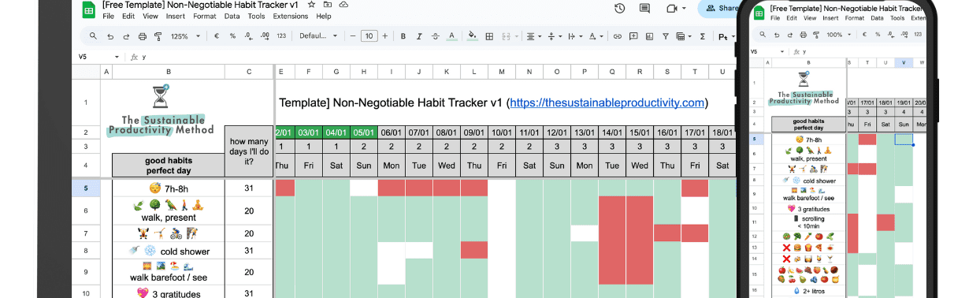Click the search menus magnifier icon

click(x=94, y=36)
